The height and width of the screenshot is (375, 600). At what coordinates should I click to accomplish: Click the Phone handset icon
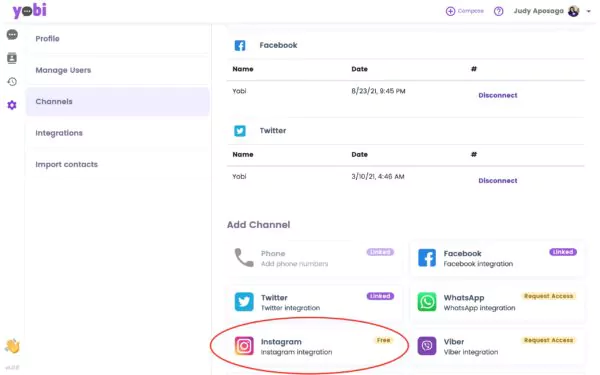coord(244,258)
